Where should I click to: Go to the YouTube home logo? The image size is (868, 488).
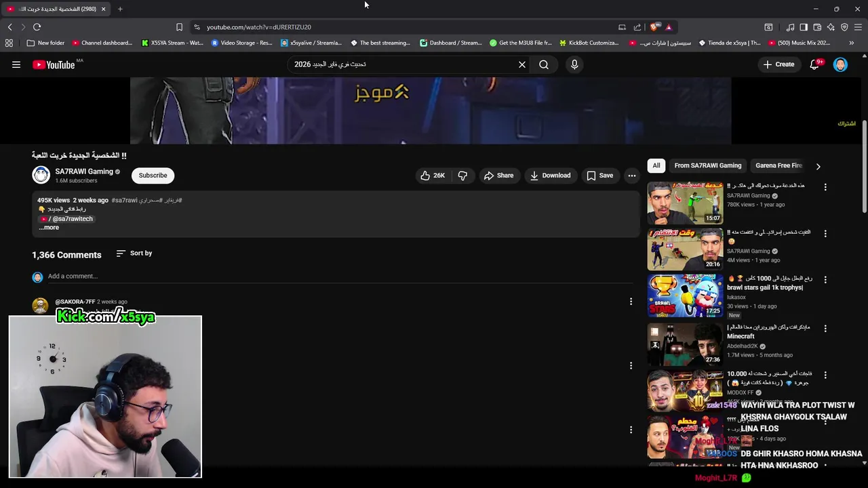[54, 64]
